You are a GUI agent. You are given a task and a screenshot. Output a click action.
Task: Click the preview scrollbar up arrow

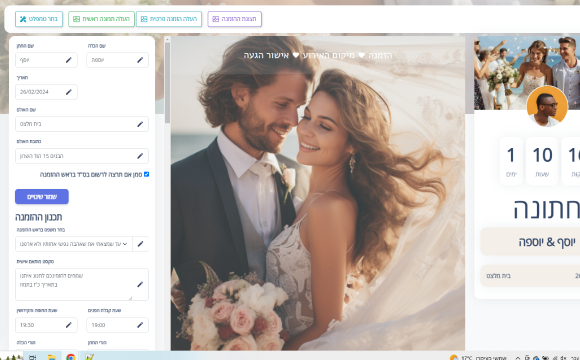pos(167,39)
